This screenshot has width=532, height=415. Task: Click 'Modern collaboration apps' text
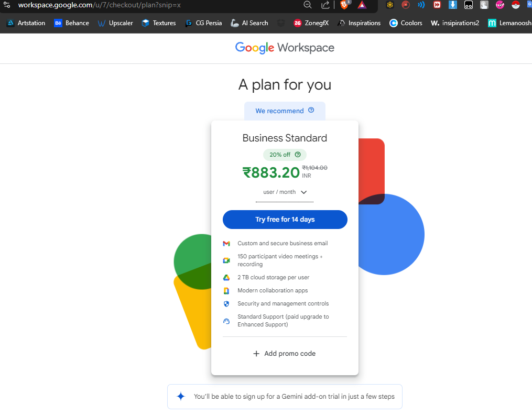click(273, 291)
